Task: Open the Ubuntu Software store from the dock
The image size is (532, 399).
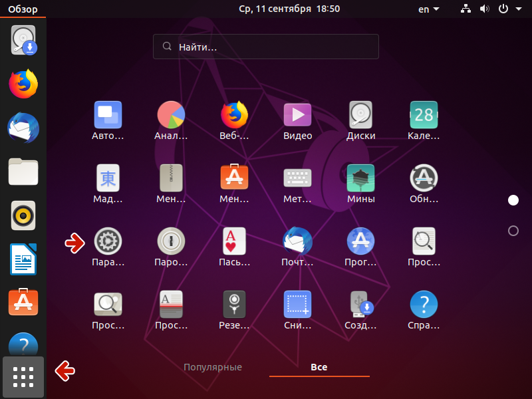Action: tap(23, 301)
